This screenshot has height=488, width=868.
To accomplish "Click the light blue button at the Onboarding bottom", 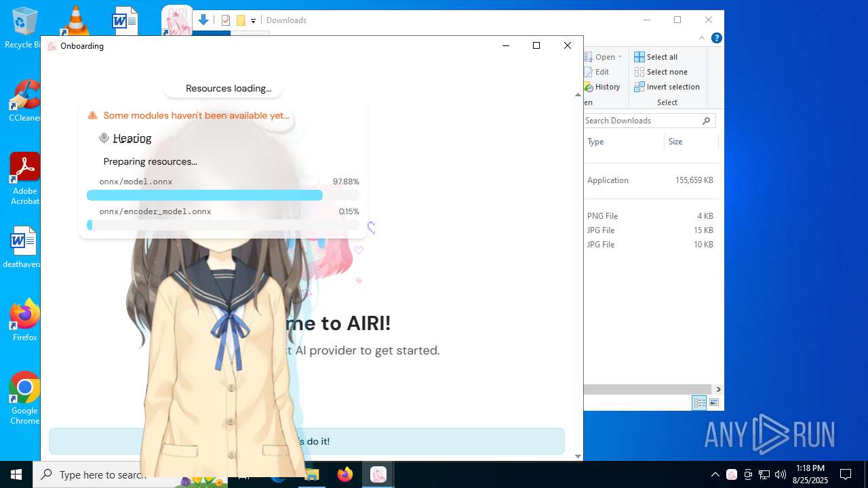I will pos(307,441).
